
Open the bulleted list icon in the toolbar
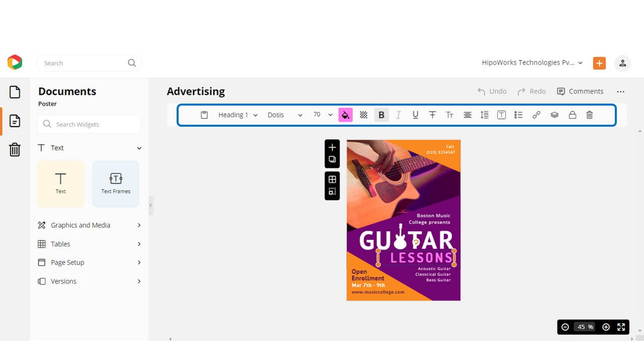(518, 115)
